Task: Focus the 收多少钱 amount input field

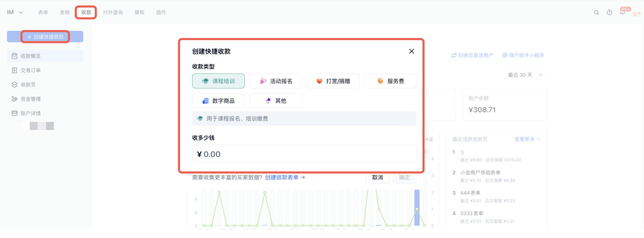Action: (304, 154)
